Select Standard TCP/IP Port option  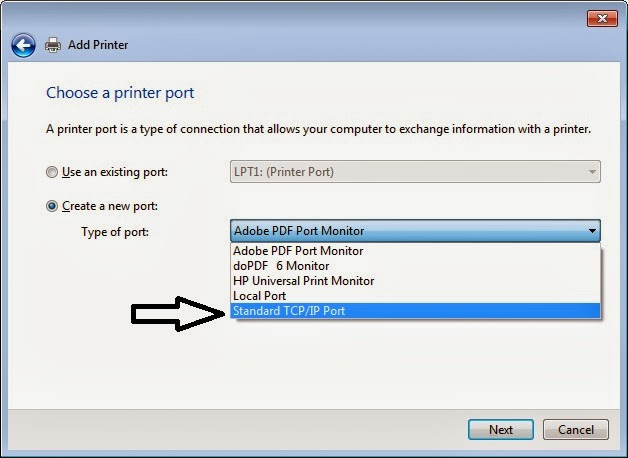(291, 311)
